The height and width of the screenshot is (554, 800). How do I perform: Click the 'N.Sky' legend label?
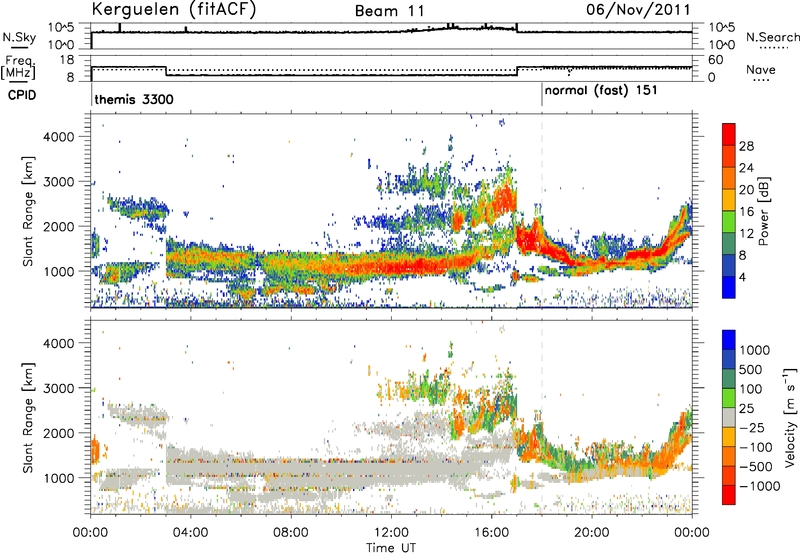(19, 37)
